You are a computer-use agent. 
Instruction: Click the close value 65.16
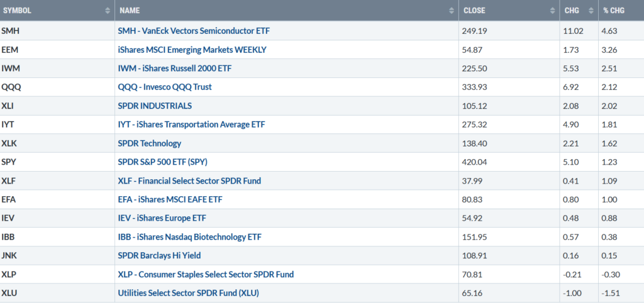pyautogui.click(x=472, y=293)
